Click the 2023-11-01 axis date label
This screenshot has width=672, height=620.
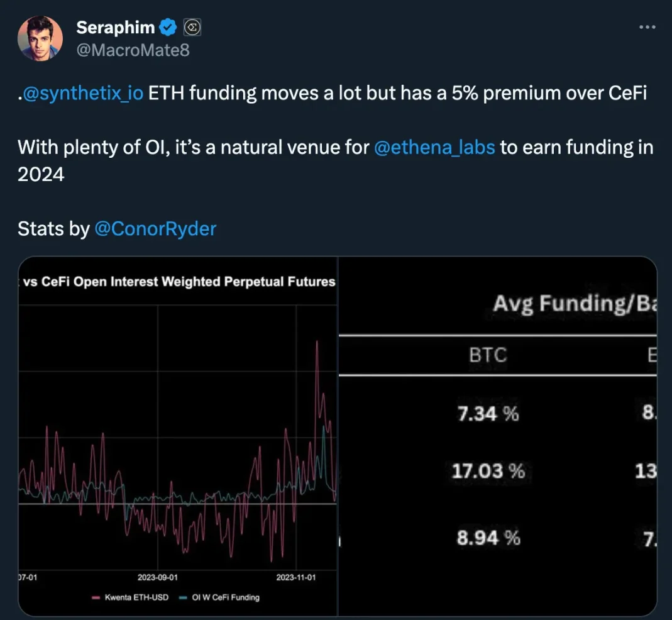(295, 577)
